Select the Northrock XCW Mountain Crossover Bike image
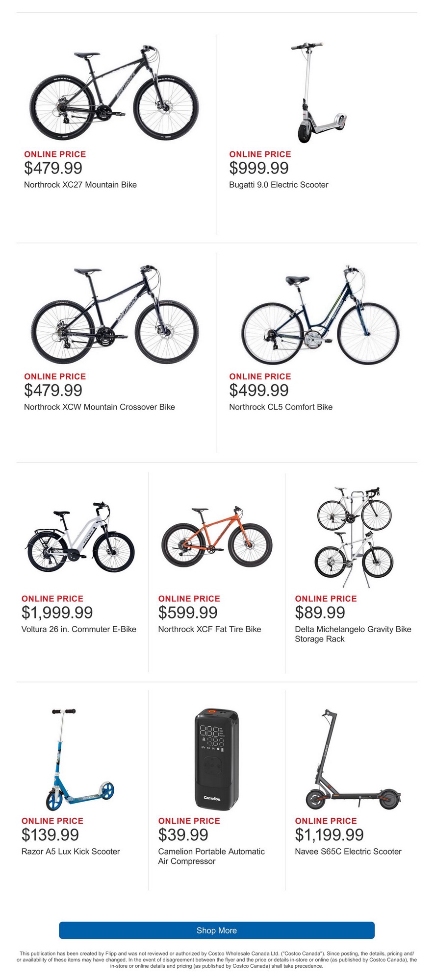 pos(115,314)
